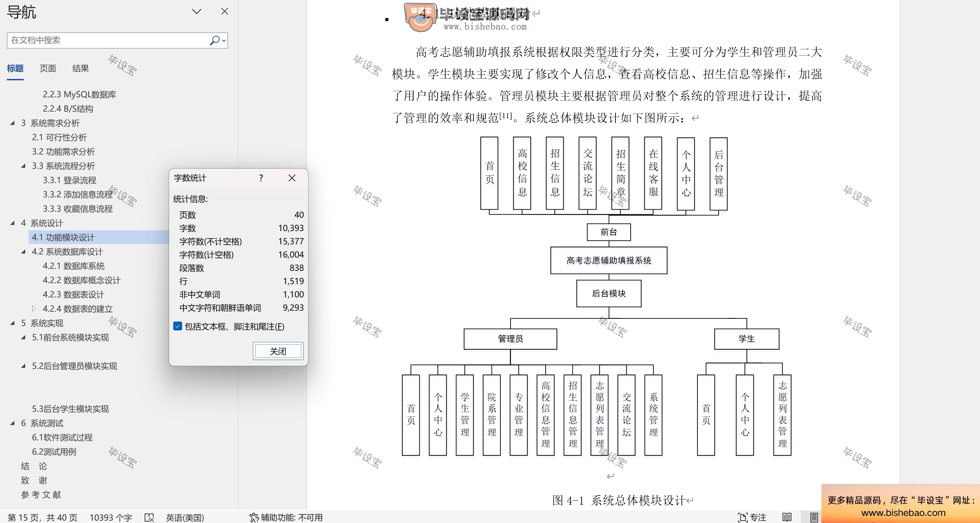Go to heading 2.1 可行性分析

tap(59, 137)
